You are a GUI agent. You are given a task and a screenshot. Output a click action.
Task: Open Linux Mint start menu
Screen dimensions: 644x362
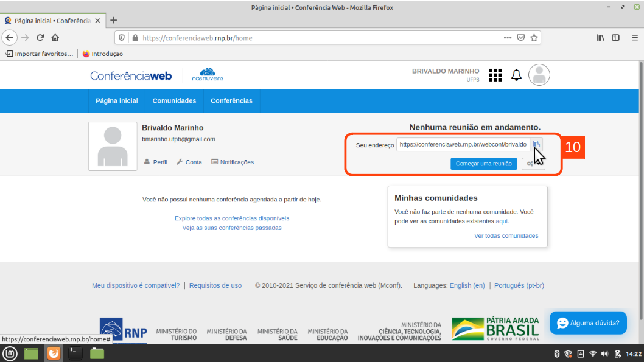[10, 353]
